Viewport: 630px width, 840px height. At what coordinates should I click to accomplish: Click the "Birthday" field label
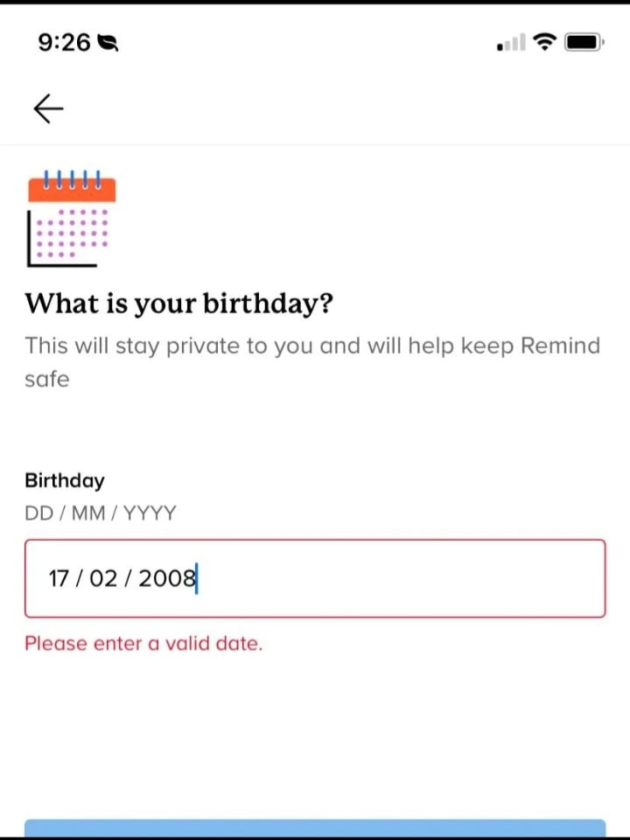click(64, 480)
